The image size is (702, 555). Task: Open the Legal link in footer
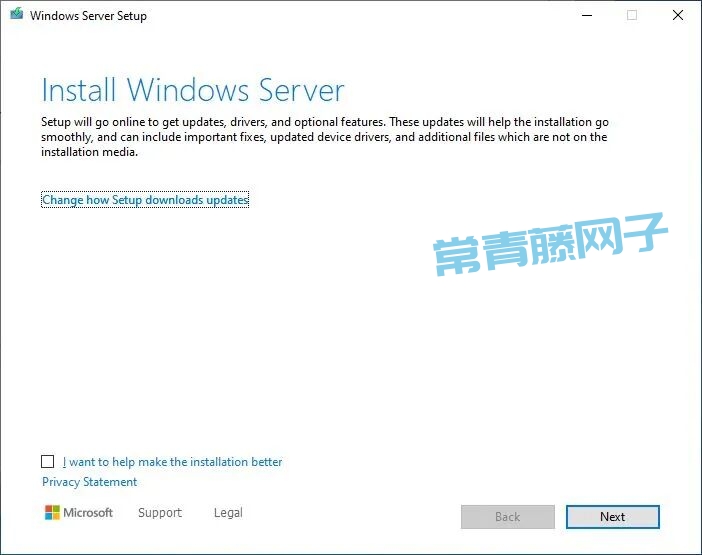(228, 513)
